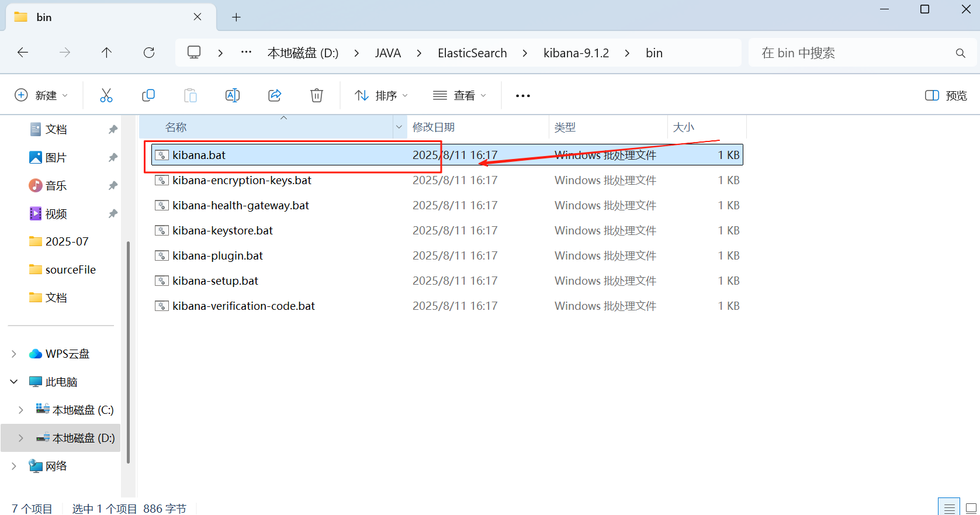
Task: Expand 本地磁盘 (D:) tree node
Action: point(21,438)
